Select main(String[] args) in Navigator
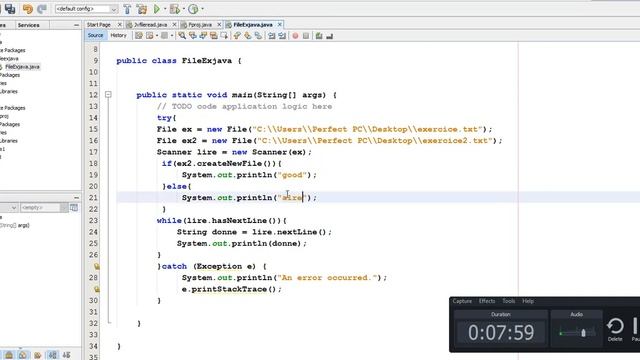The width and height of the screenshot is (640, 360). [x=15, y=225]
